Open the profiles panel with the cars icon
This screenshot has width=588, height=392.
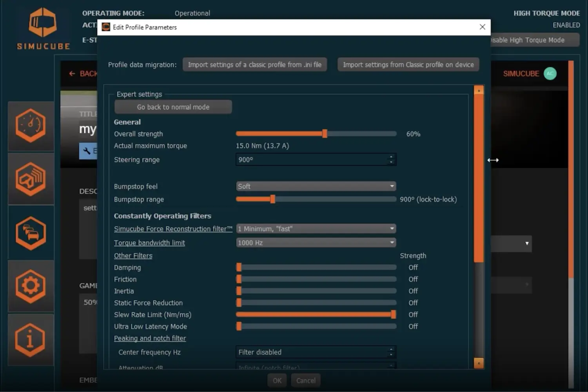click(x=31, y=232)
